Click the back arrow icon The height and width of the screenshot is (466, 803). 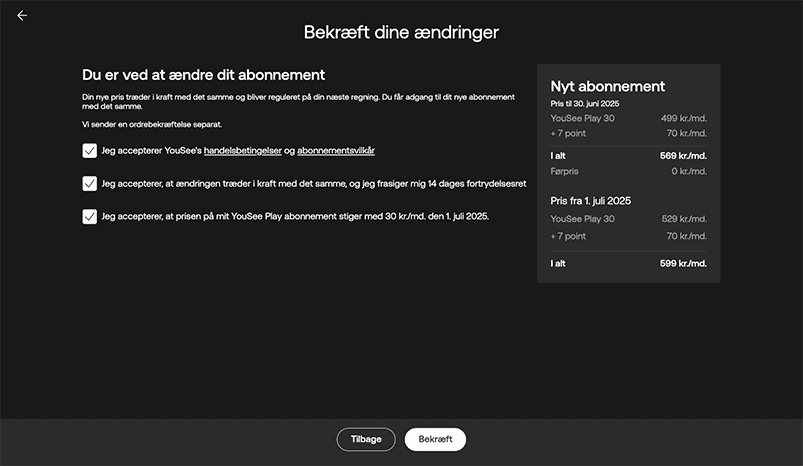(22, 16)
